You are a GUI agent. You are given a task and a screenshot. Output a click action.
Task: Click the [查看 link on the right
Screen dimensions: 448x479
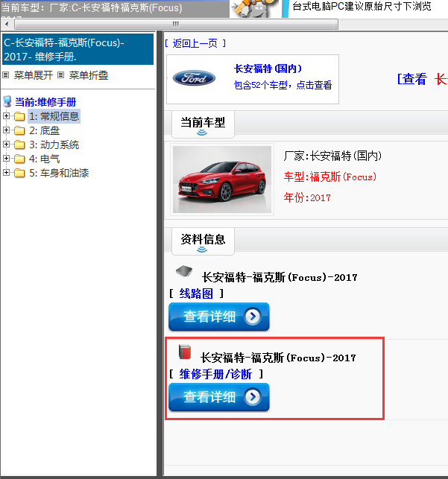pos(412,79)
